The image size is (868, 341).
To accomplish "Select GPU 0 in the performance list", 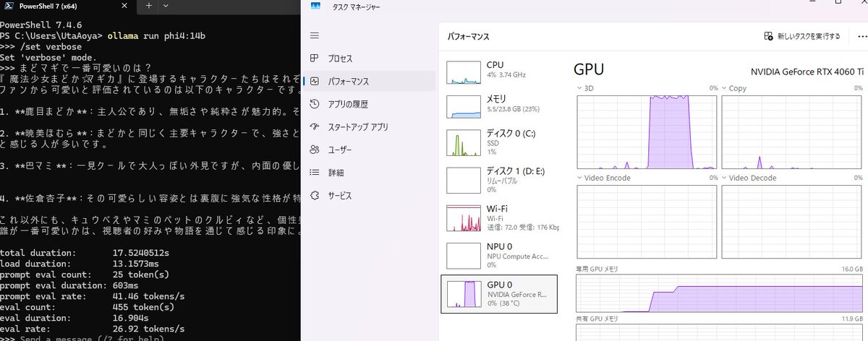I will click(499, 293).
